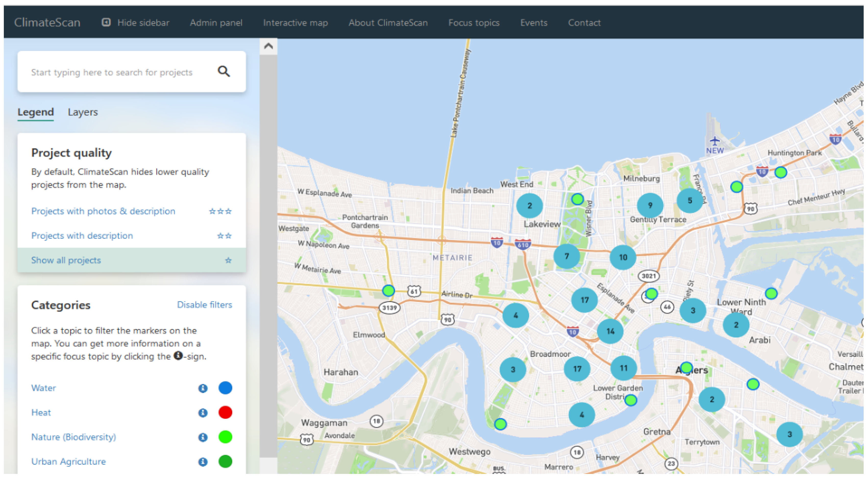Click the red Heat color swatch
Screen dimensions: 868x479
coord(225,412)
